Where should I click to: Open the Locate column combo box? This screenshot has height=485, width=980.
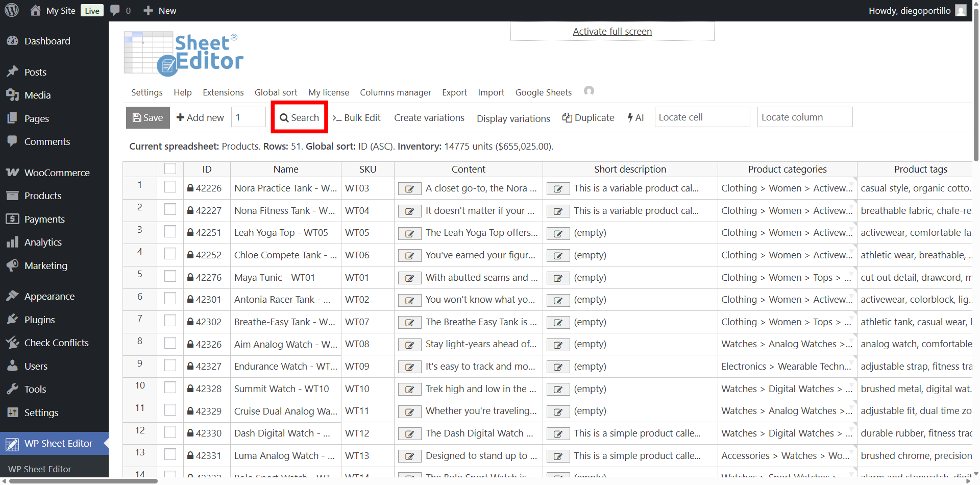(x=804, y=117)
